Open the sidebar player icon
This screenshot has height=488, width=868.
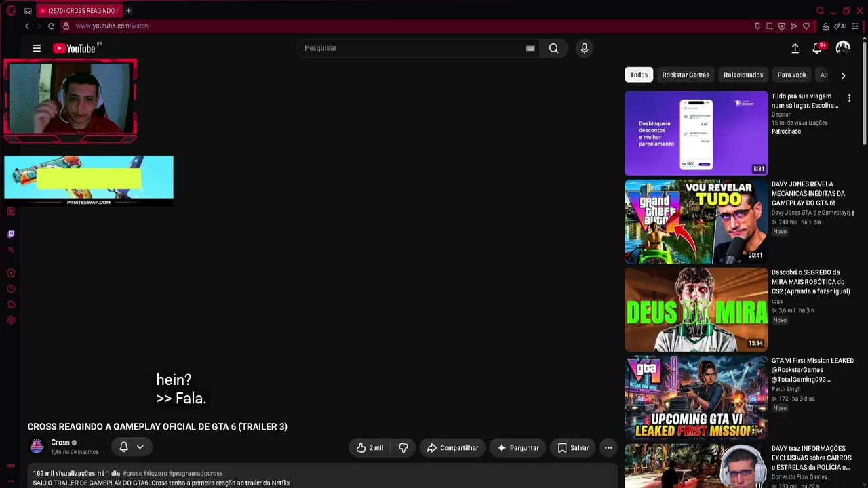pyautogui.click(x=11, y=273)
